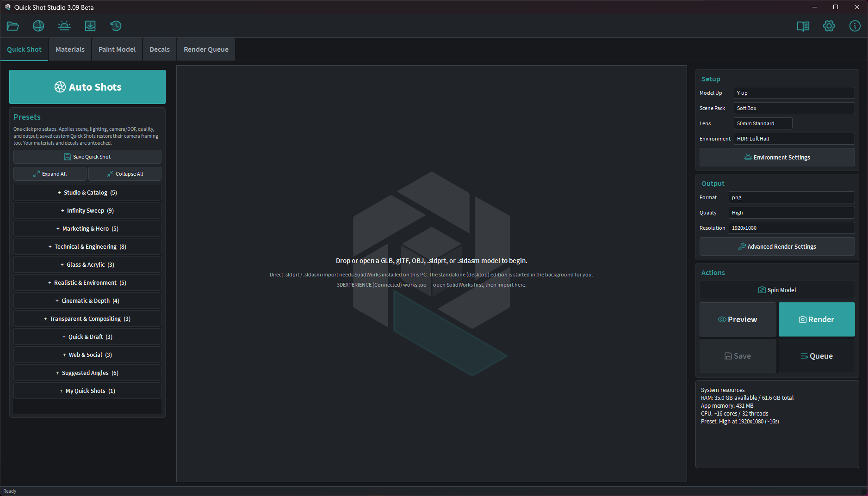Viewport: 868px width, 496px height.
Task: Open the output Format dropdown
Action: [792, 197]
